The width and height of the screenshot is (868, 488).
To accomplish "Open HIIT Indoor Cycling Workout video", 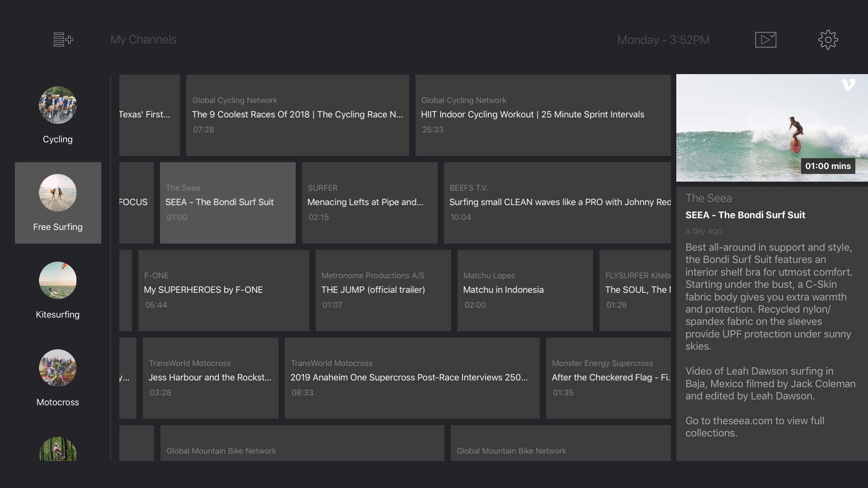I will pos(542,115).
